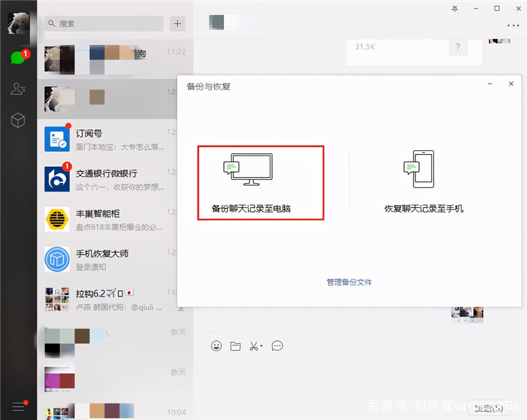Select 备份聊天记录至电脑 option
The width and height of the screenshot is (527, 420).
[260, 183]
